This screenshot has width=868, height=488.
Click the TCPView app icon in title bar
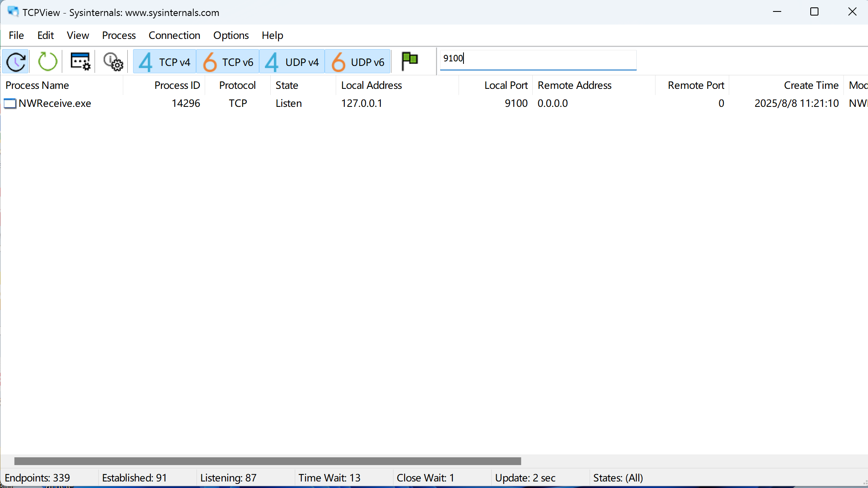pos(13,12)
